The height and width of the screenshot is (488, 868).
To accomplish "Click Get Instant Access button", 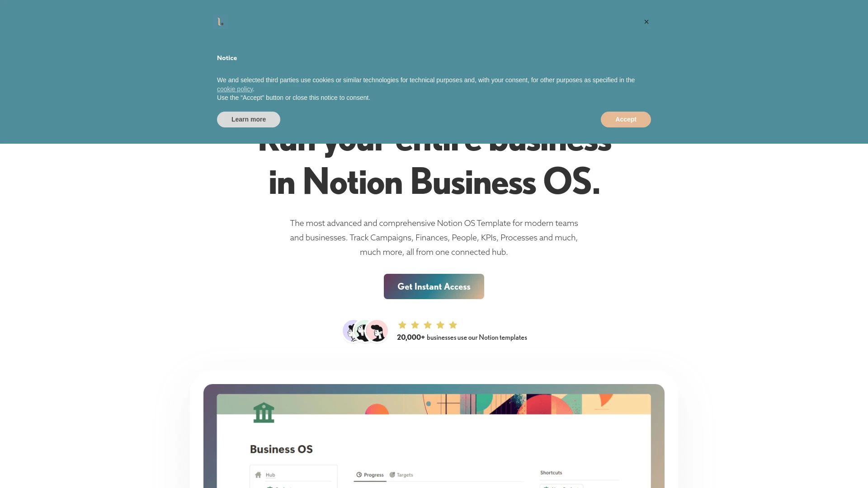I will click(434, 286).
